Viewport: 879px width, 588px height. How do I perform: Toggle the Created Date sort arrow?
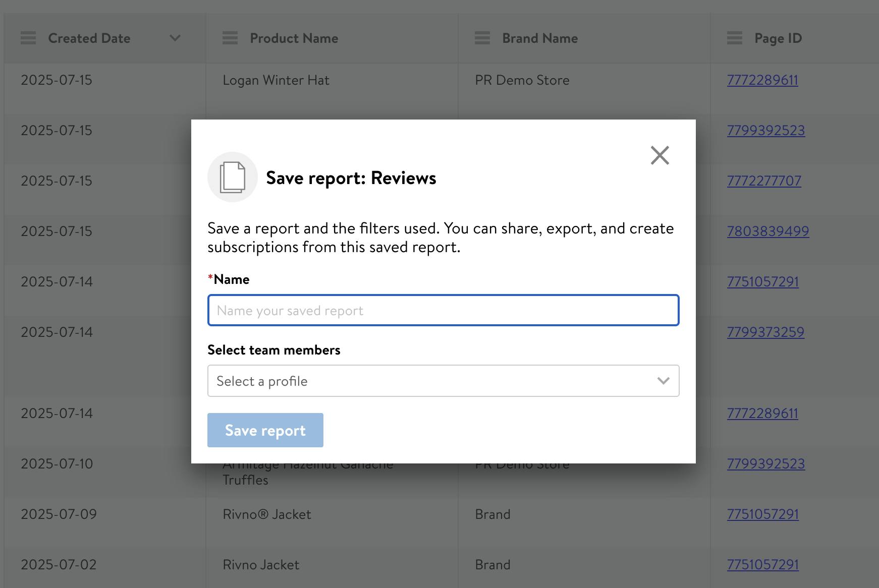(175, 38)
